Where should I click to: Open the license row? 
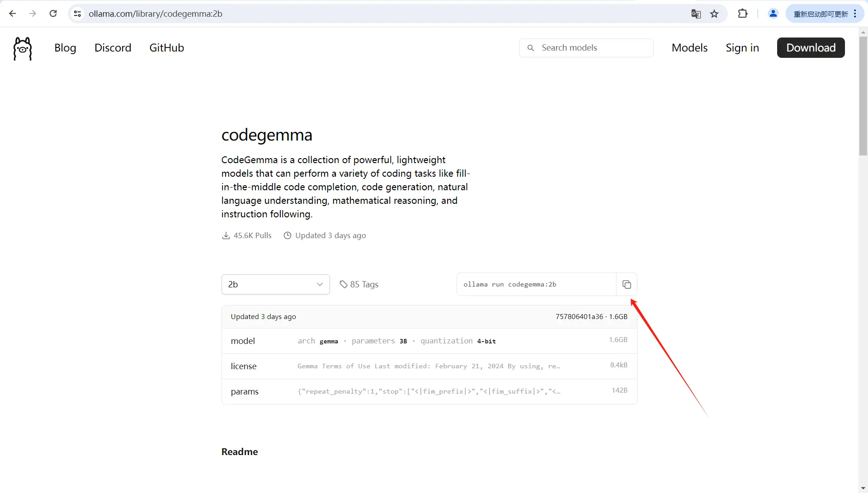point(429,366)
